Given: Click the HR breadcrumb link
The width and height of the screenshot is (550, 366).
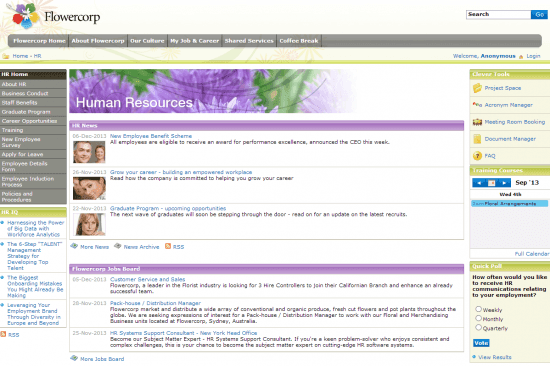Looking at the screenshot, I should [x=38, y=56].
